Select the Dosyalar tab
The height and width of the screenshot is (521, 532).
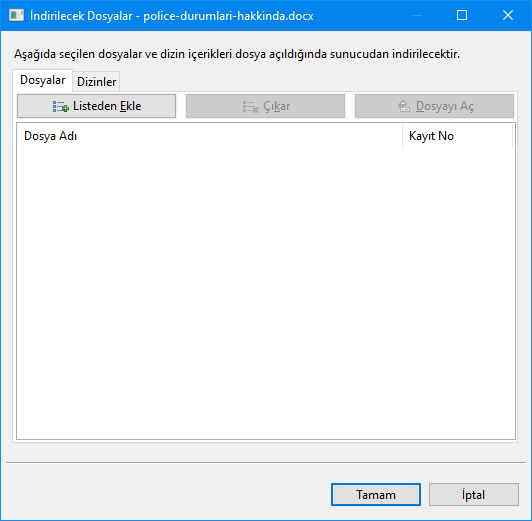point(42,80)
